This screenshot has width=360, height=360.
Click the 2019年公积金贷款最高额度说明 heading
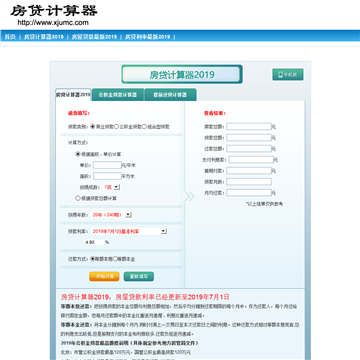130,343
